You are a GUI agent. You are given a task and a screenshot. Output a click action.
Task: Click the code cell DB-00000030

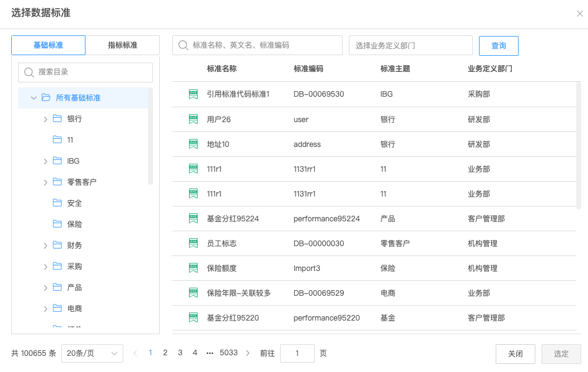318,244
